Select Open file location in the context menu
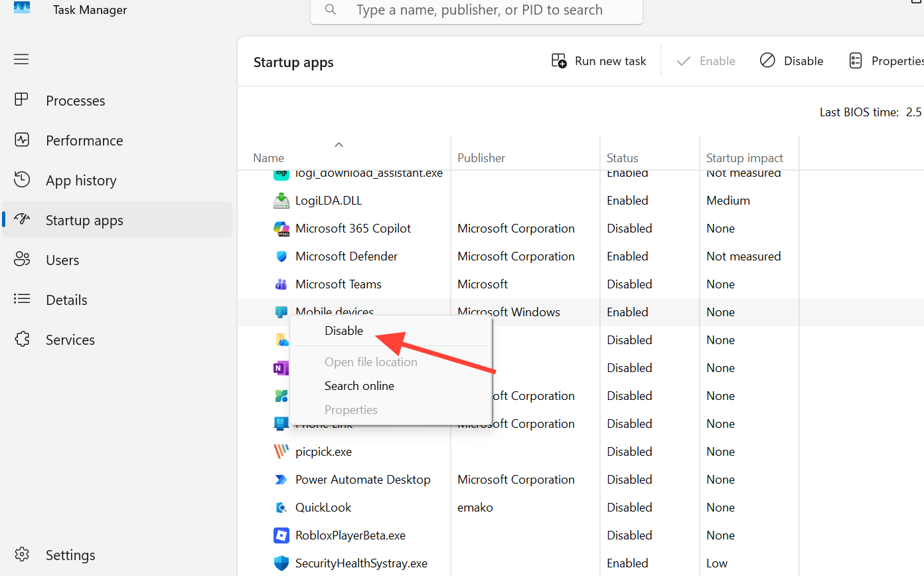This screenshot has width=924, height=576. [x=371, y=362]
